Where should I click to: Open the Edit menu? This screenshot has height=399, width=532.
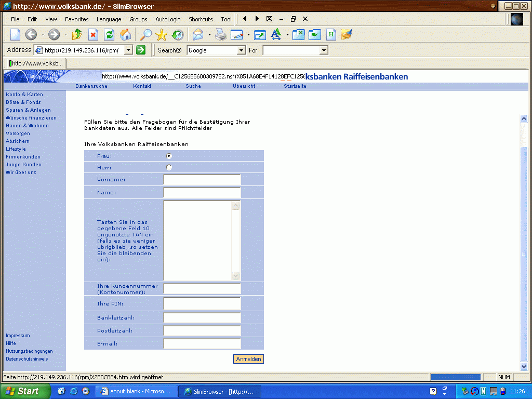pyautogui.click(x=32, y=19)
